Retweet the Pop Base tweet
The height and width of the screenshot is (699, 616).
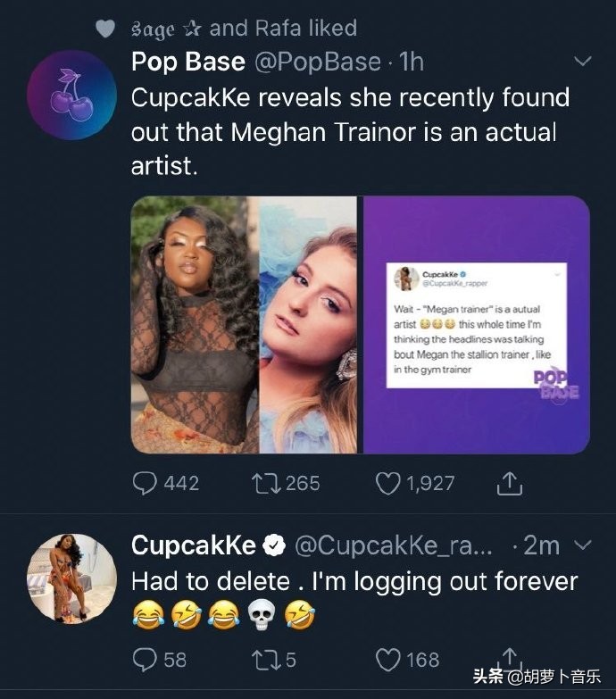coord(267,483)
